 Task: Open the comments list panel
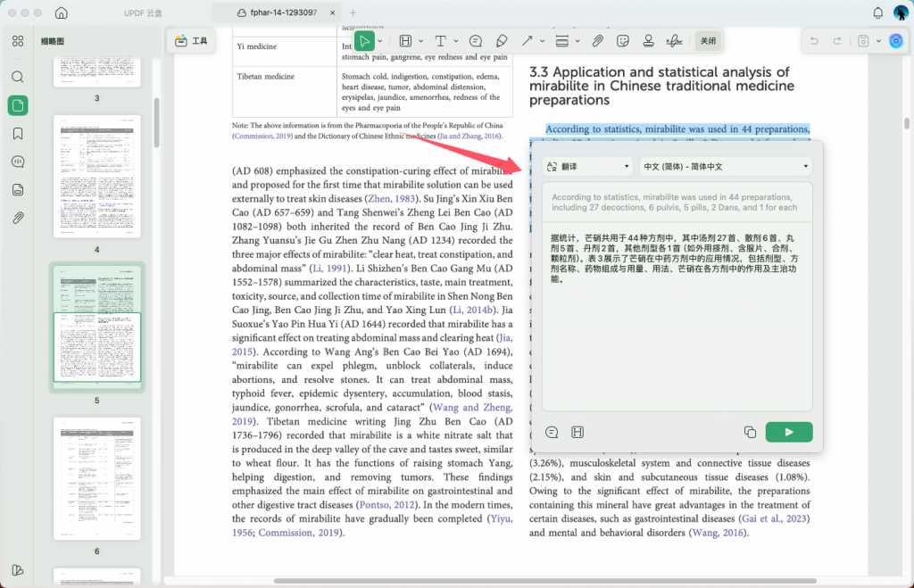18,161
